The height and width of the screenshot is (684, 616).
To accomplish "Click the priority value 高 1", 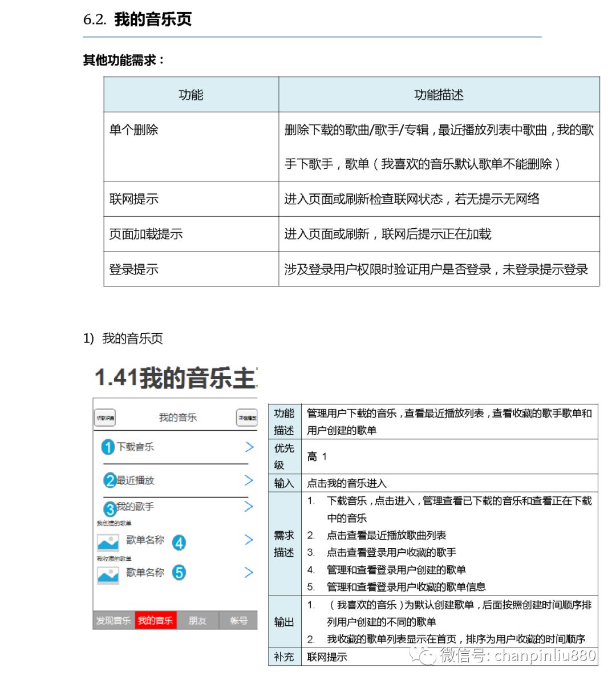I will [x=317, y=457].
